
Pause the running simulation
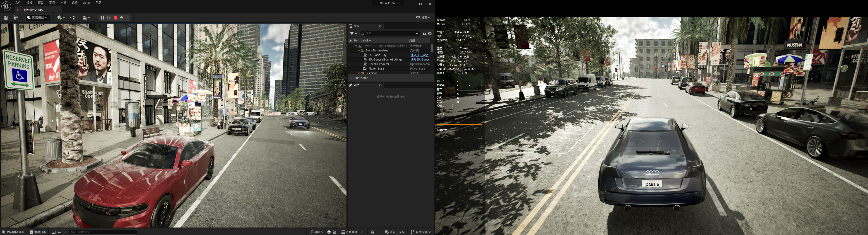[x=102, y=17]
